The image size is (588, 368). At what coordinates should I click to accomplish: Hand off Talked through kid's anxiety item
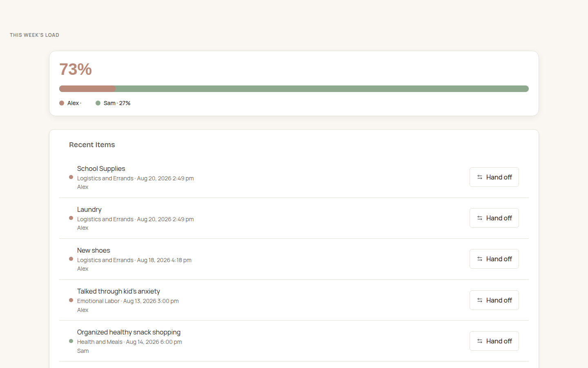494,300
